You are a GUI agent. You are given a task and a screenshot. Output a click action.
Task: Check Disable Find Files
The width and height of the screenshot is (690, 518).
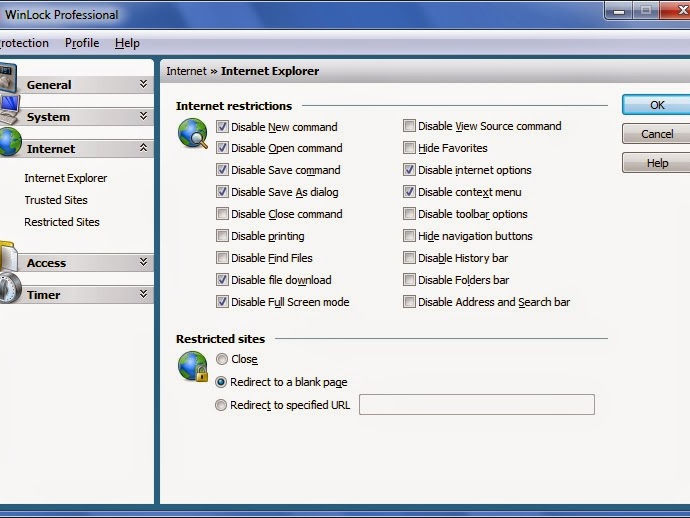point(222,258)
